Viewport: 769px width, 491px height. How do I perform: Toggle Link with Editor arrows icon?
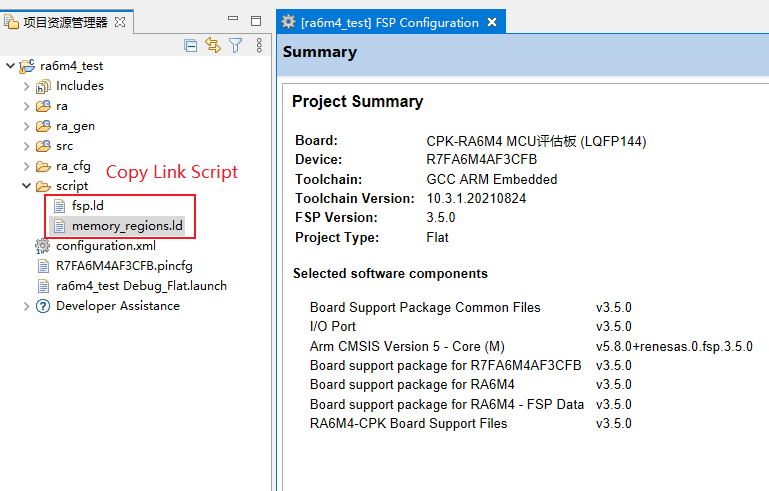213,45
